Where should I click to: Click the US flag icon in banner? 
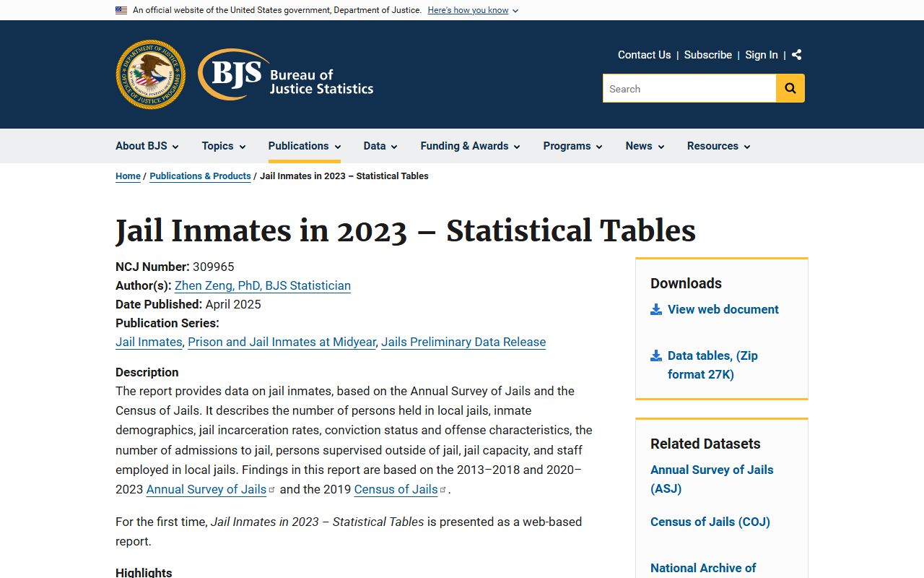(121, 10)
